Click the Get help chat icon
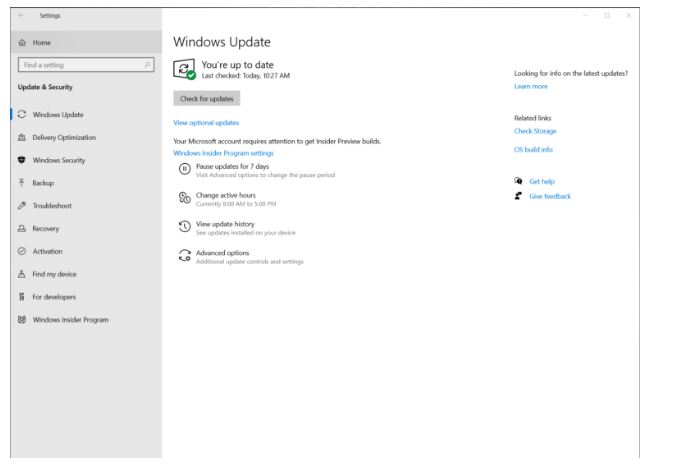 point(518,181)
